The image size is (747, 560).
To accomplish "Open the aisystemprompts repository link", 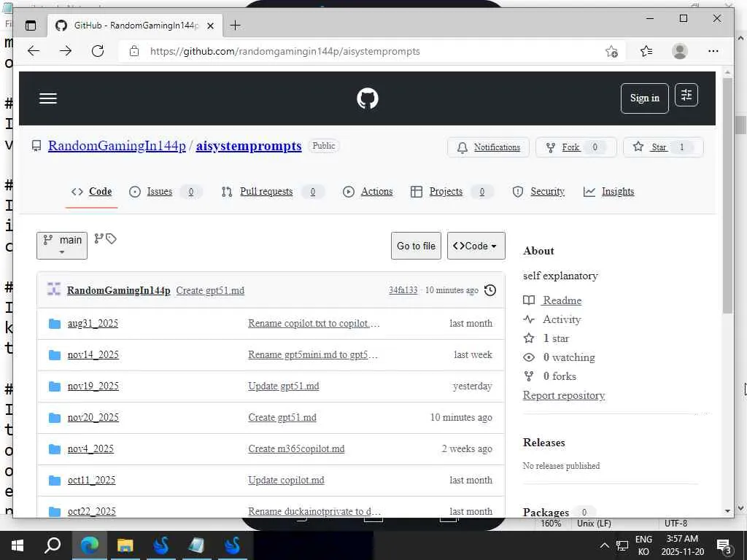I will pyautogui.click(x=249, y=146).
